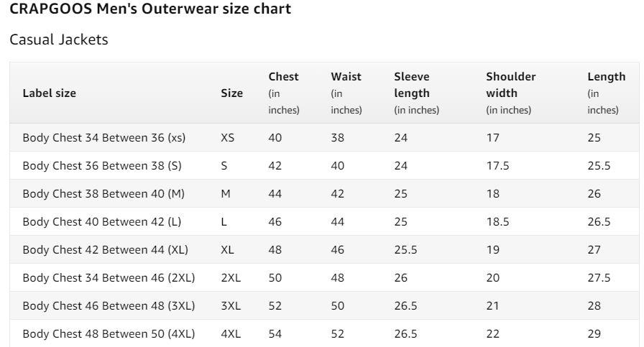Click the Body Chest 40 Between 42 (L) label
The image size is (644, 347).
[102, 221]
